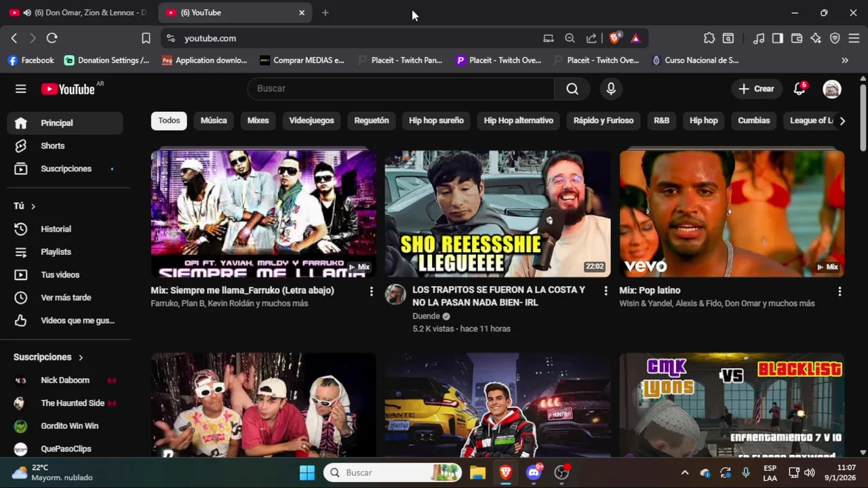This screenshot has height=488, width=868.
Task: Open options for Mix: Pop latino
Action: click(x=840, y=291)
